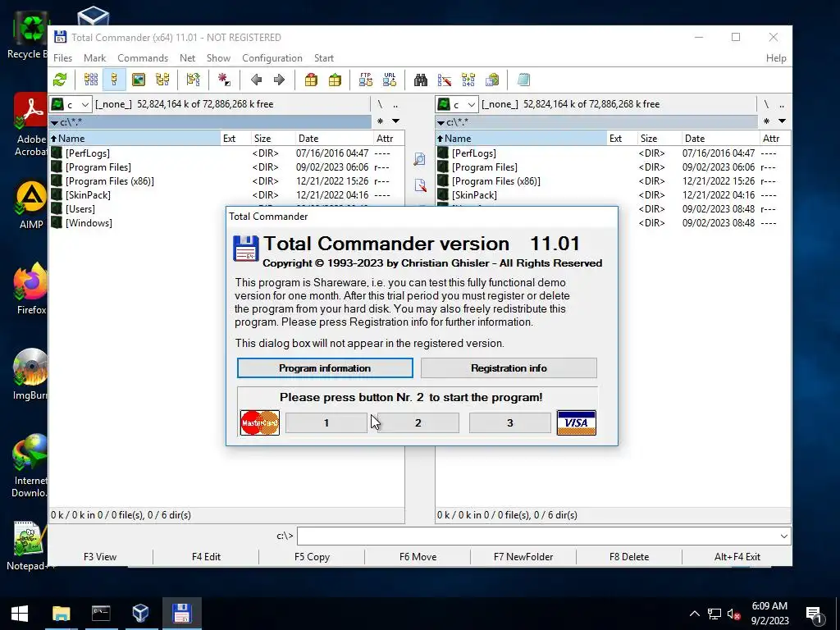Click the Registration info button
Screen dimensions: 840x630
point(509,368)
